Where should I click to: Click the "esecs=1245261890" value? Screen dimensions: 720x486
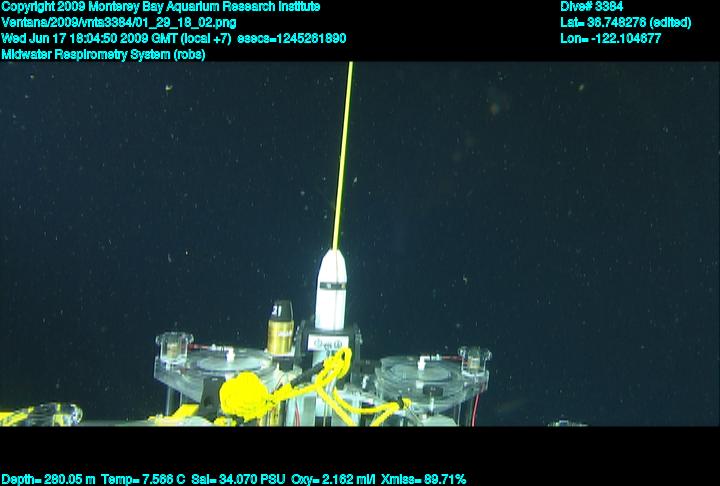292,39
